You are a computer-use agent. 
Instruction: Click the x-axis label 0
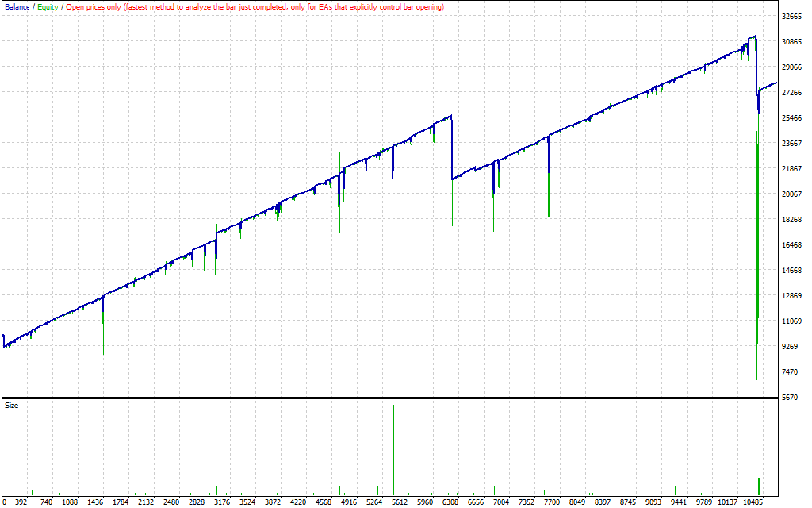pyautogui.click(x=6, y=502)
